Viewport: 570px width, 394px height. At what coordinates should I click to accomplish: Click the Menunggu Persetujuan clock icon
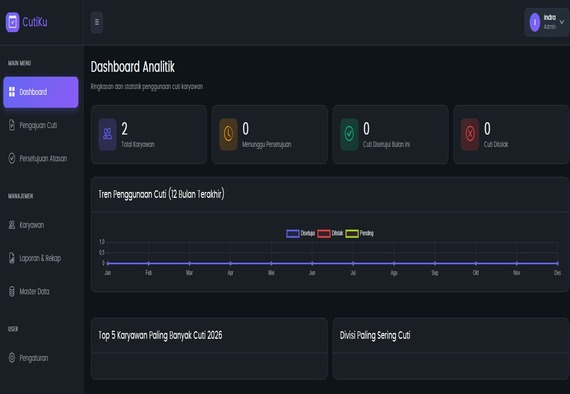point(228,134)
